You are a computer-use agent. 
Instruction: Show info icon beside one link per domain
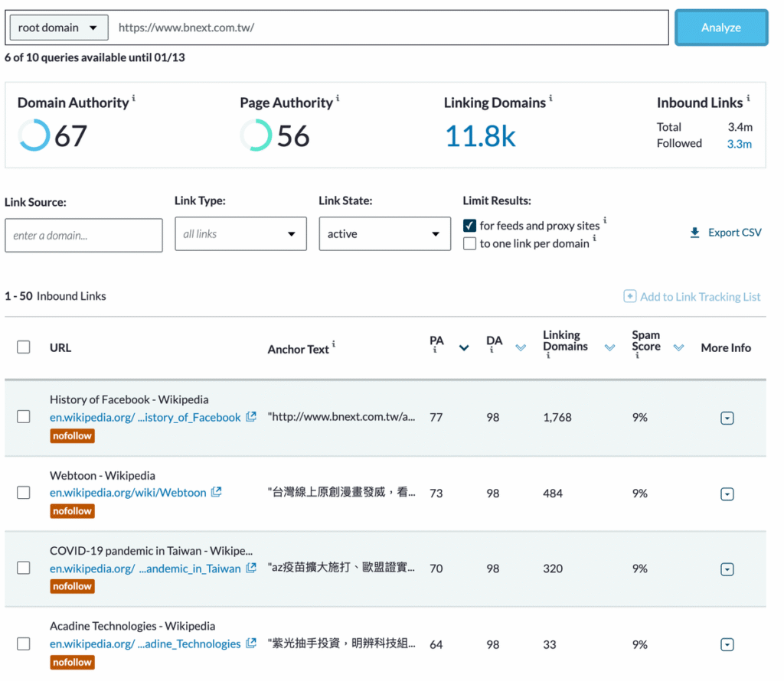point(594,238)
